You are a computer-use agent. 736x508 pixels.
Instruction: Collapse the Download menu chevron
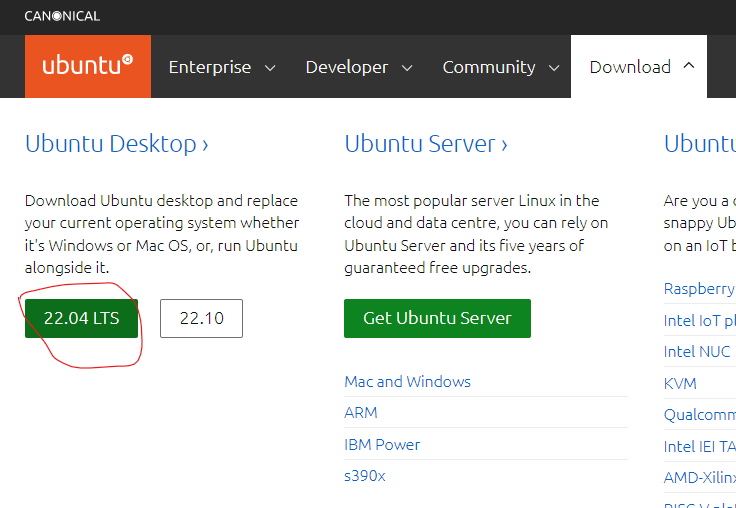coord(689,66)
